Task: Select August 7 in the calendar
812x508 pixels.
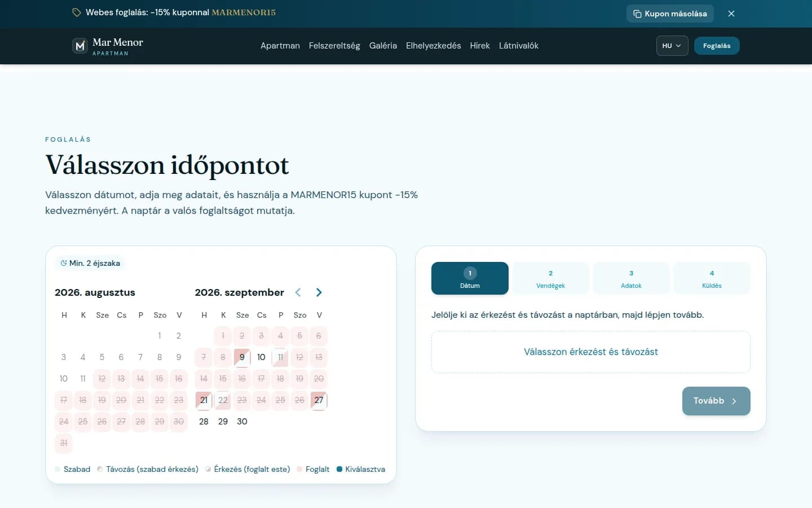Action: (x=140, y=357)
